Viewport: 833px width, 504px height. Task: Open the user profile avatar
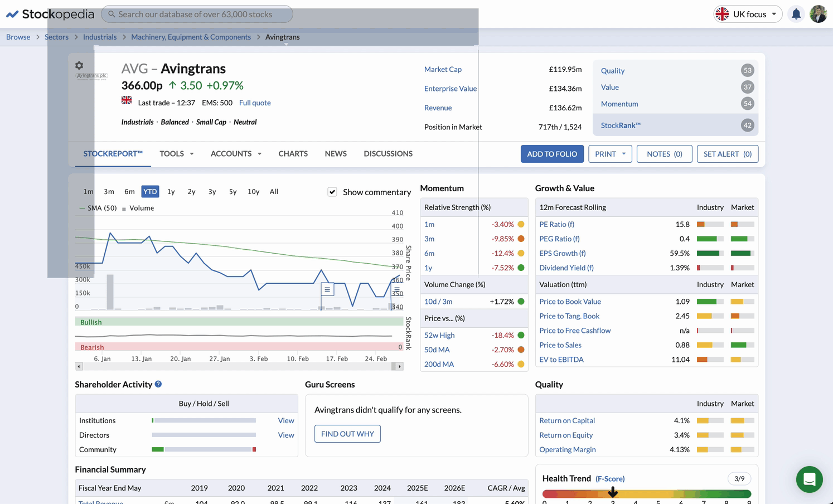click(x=818, y=14)
